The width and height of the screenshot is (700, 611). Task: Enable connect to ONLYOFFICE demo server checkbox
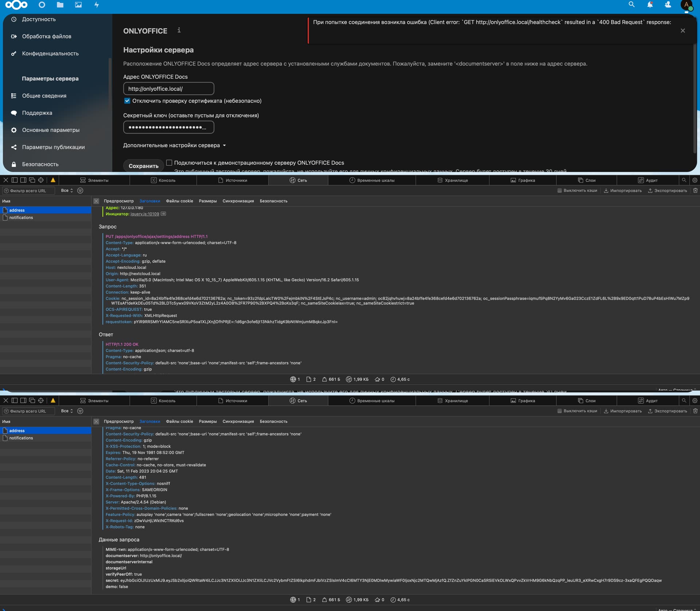(x=169, y=162)
